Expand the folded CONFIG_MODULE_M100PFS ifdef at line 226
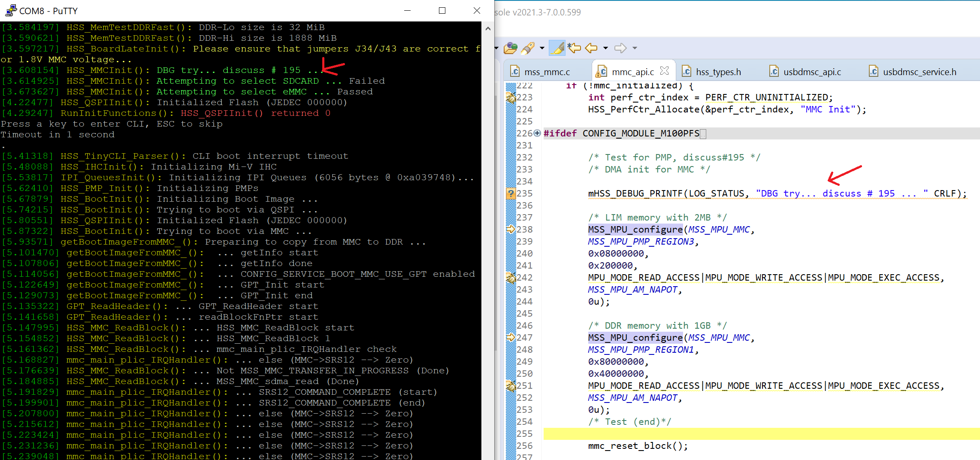Screen dimensions: 980x460 [x=537, y=134]
